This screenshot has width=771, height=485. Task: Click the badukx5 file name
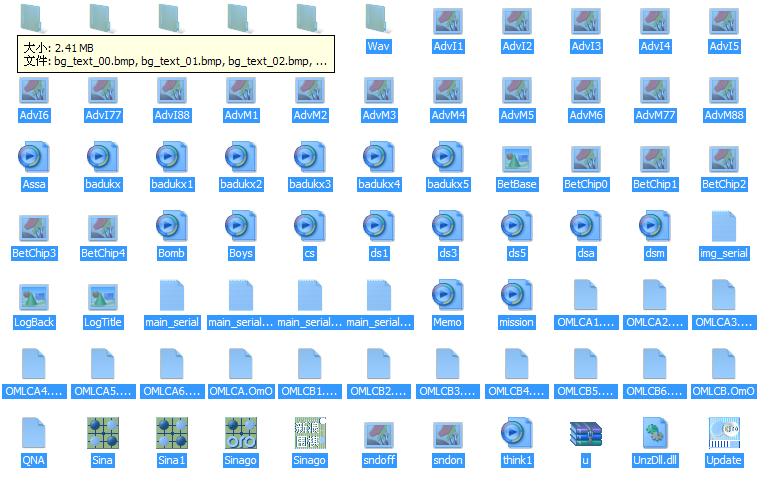coord(448,184)
